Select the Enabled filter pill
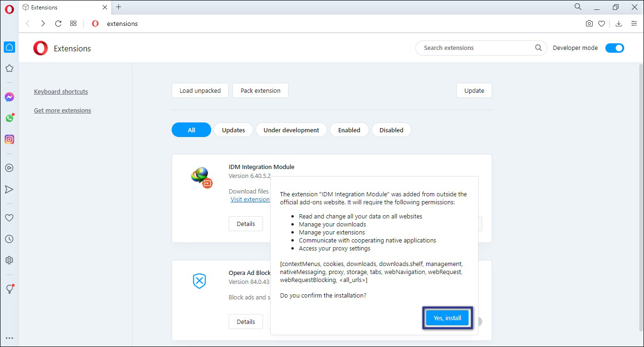The image size is (644, 347). coord(349,129)
